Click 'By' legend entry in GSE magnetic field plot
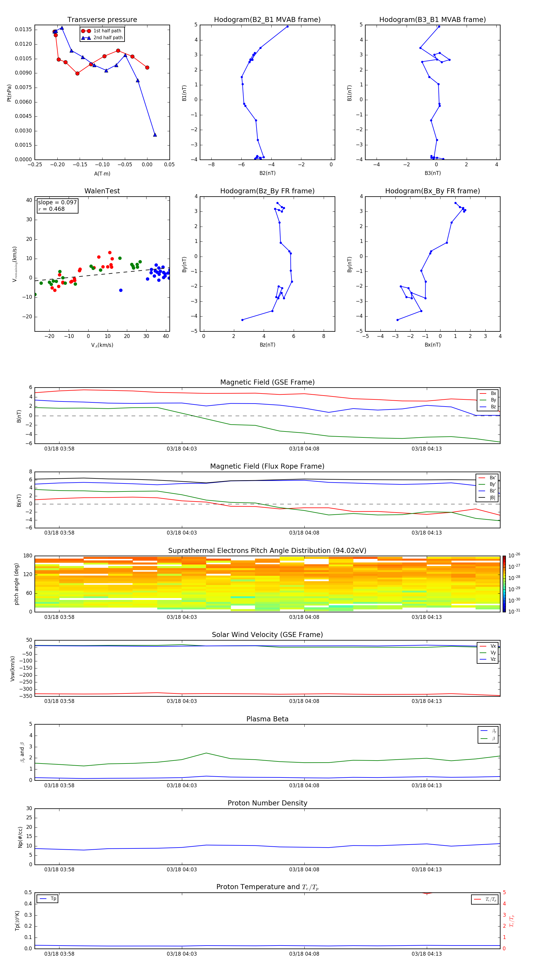This screenshot has width=535, height=980. coord(488,400)
